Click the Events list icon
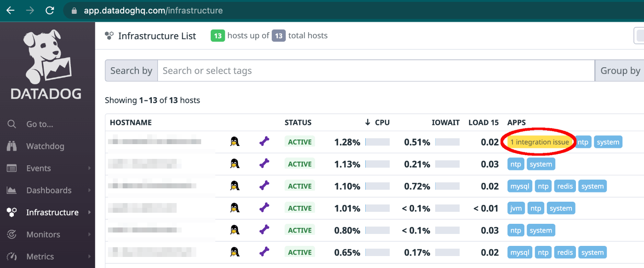 pyautogui.click(x=12, y=168)
